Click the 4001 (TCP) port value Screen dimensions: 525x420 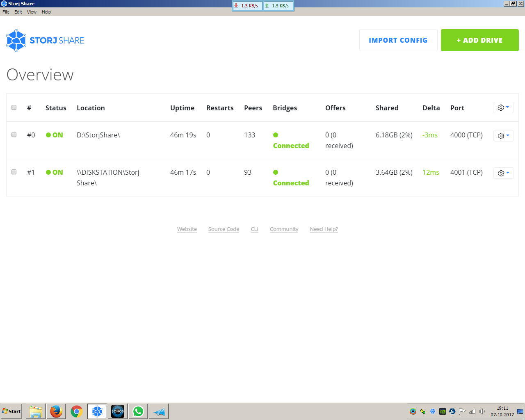[x=466, y=172]
